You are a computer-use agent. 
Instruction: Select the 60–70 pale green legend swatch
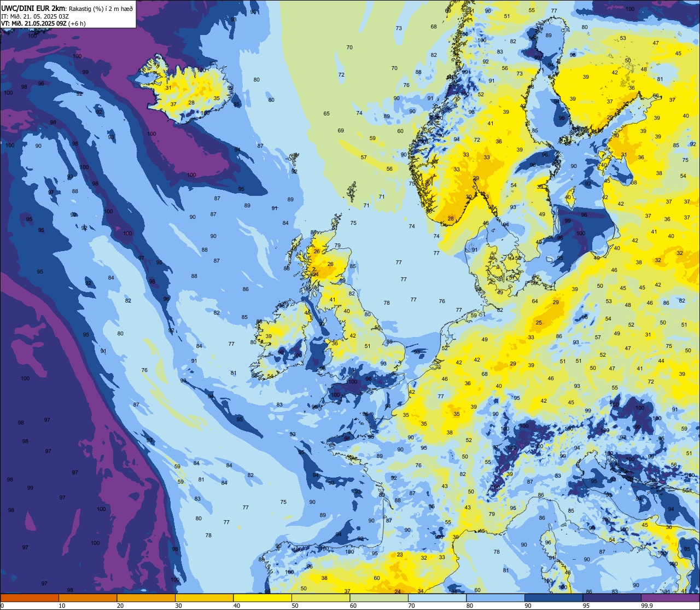coord(379,597)
